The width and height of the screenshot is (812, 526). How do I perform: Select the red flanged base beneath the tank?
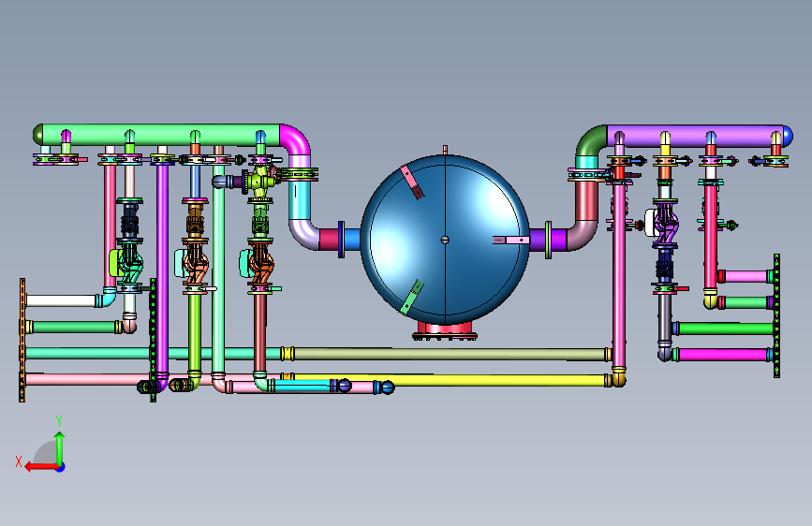pyautogui.click(x=445, y=330)
